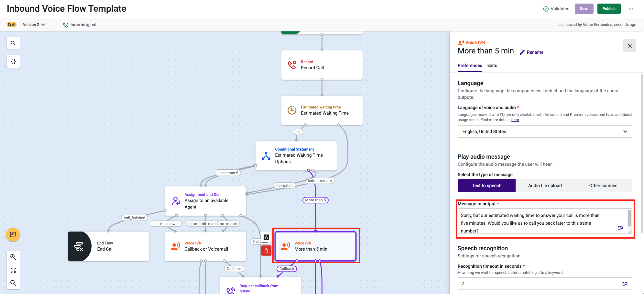
Task: Switch to the Preferences tab
Action: [470, 65]
